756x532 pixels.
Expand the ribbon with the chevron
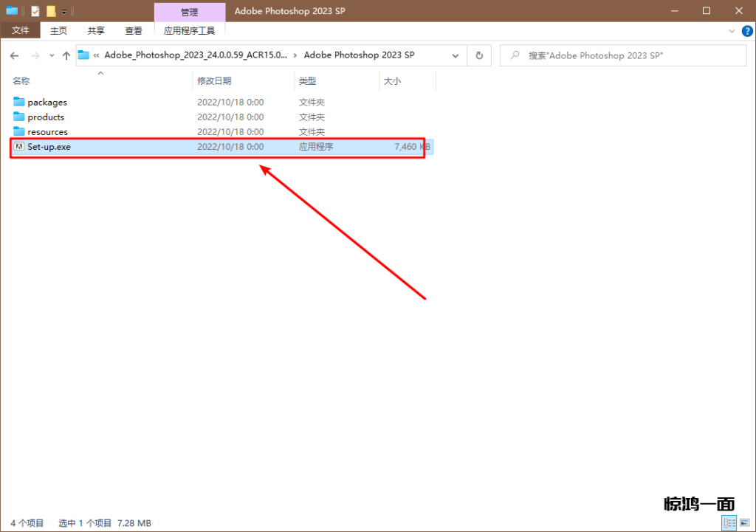tap(732, 31)
